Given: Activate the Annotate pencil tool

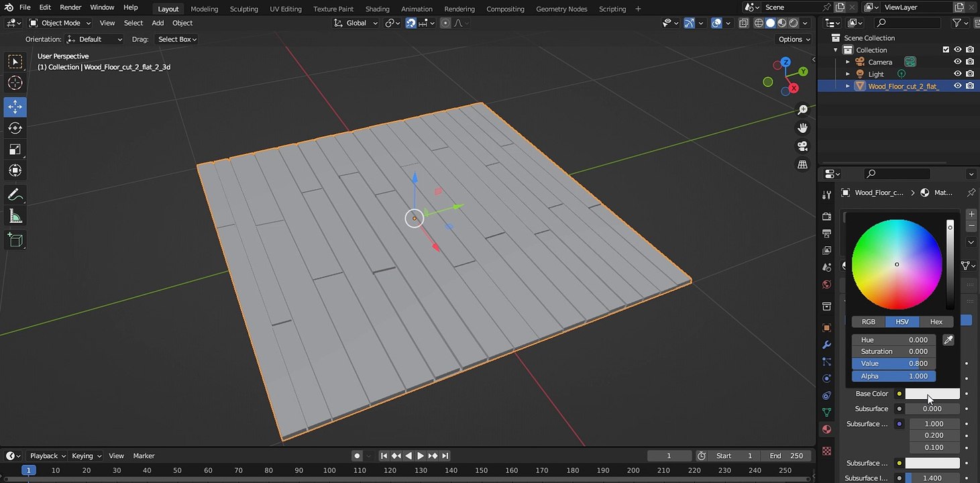Looking at the screenshot, I should pyautogui.click(x=15, y=195).
